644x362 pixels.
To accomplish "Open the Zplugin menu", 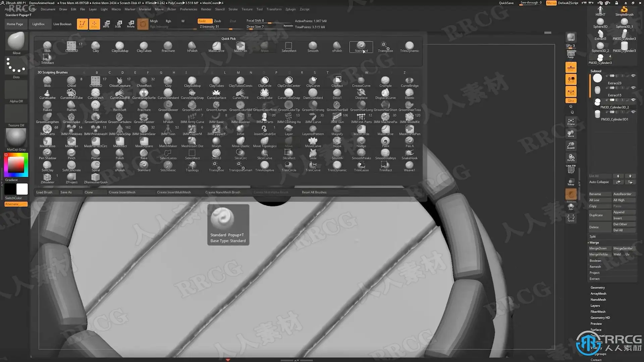I will pos(290,9).
